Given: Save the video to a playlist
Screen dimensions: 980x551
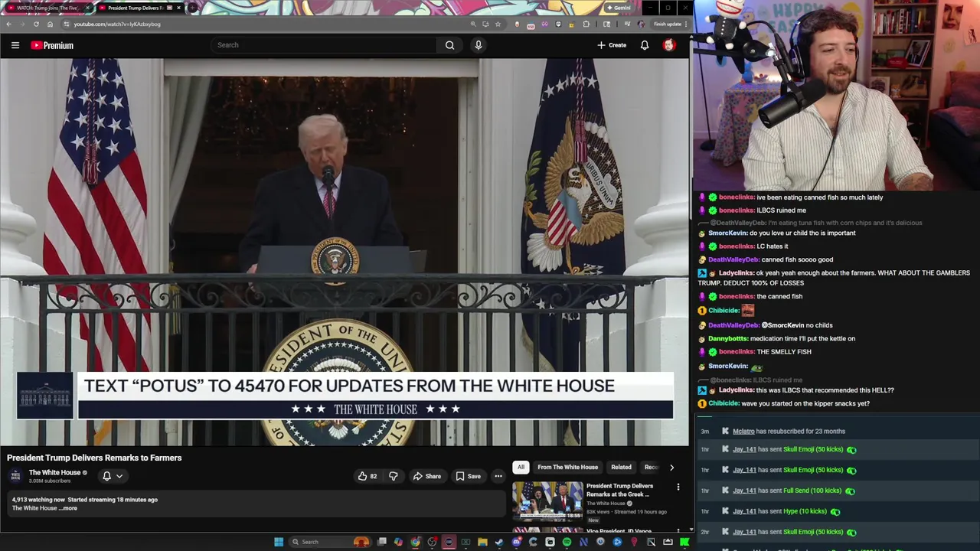Looking at the screenshot, I should (468, 476).
